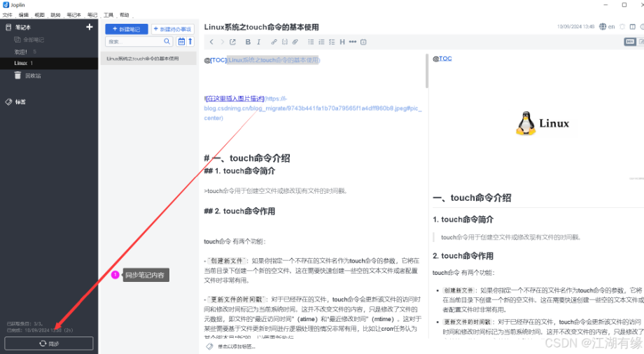Screen dimensions: 644x354
Task: Go forward in note history
Action: (x=222, y=42)
